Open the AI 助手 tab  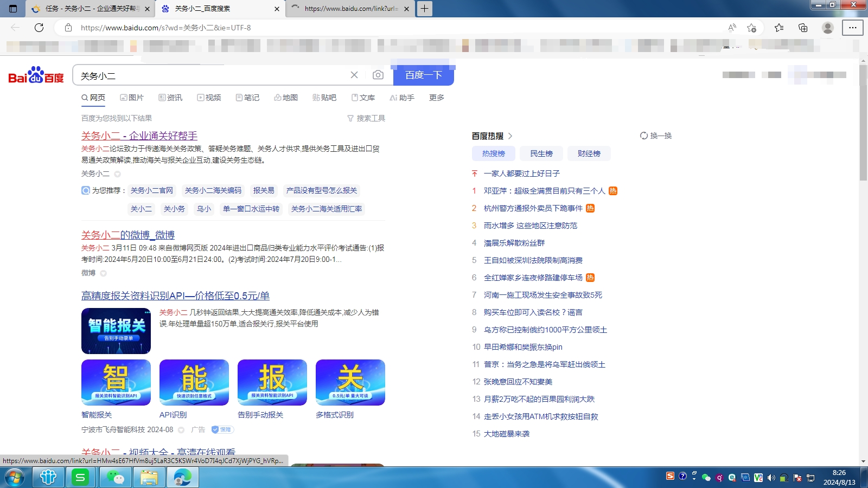(402, 98)
